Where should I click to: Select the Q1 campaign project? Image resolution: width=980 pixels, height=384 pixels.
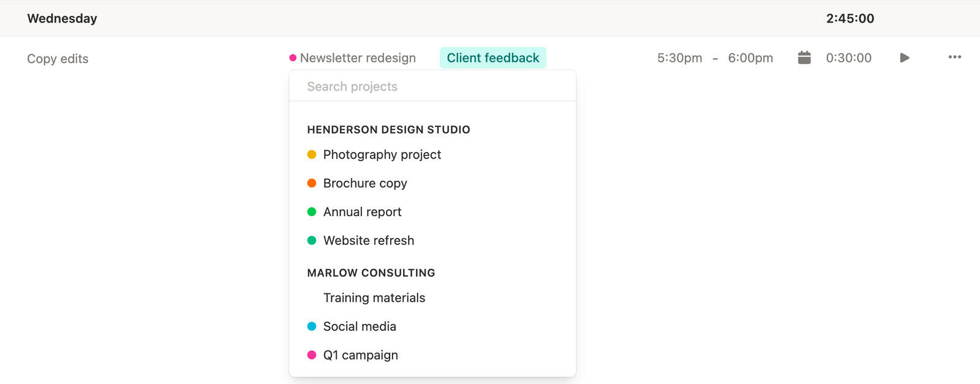pos(360,355)
